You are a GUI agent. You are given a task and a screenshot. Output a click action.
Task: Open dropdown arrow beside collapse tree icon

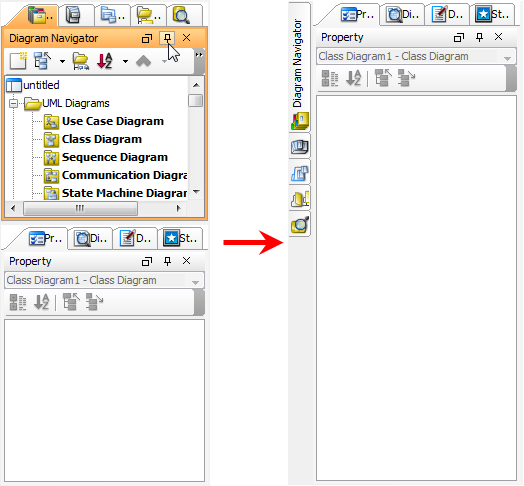pyautogui.click(x=62, y=62)
